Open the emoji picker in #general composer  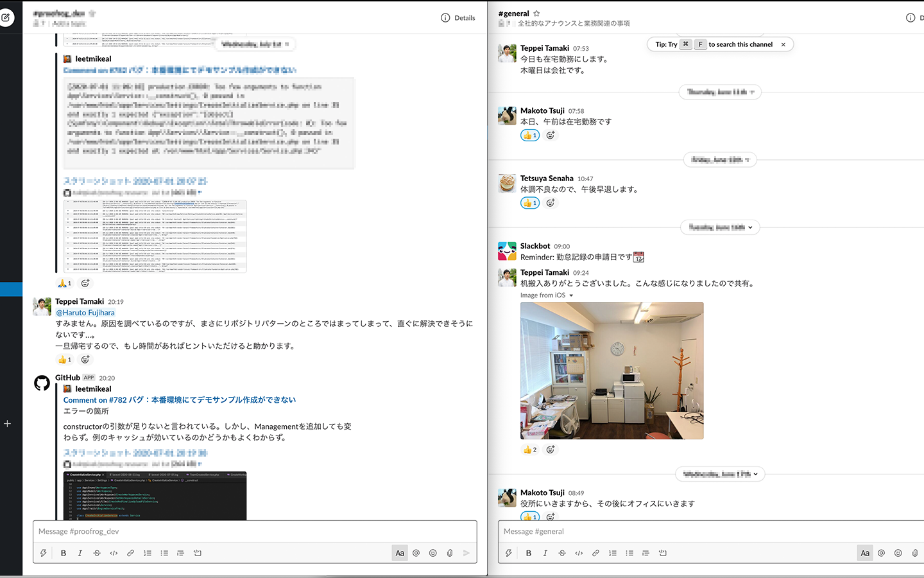pos(898,553)
